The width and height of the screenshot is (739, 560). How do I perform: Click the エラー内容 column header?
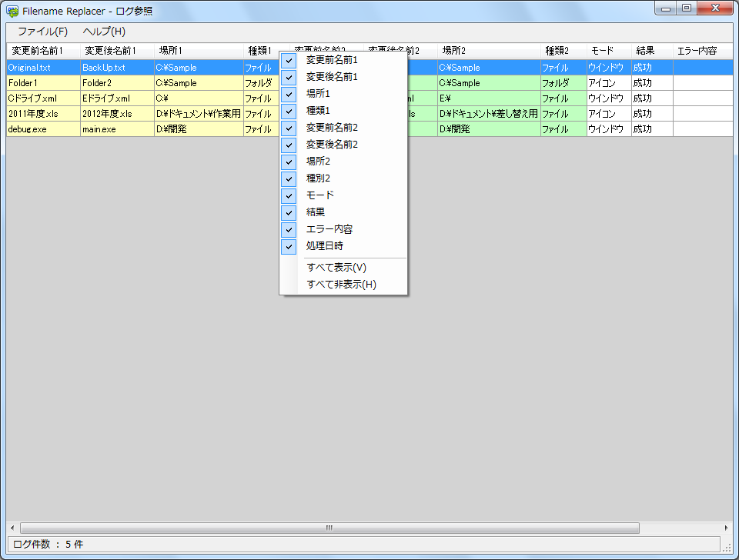click(697, 51)
